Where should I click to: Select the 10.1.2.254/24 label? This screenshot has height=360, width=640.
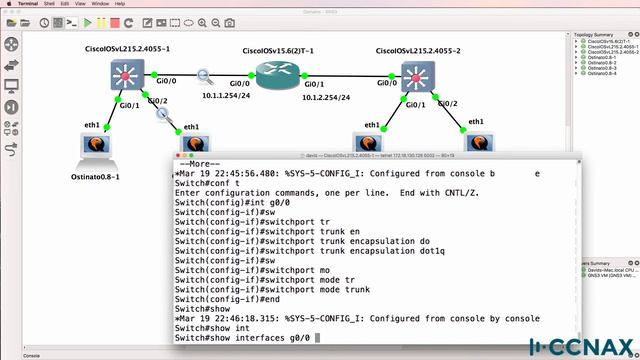[x=326, y=98]
